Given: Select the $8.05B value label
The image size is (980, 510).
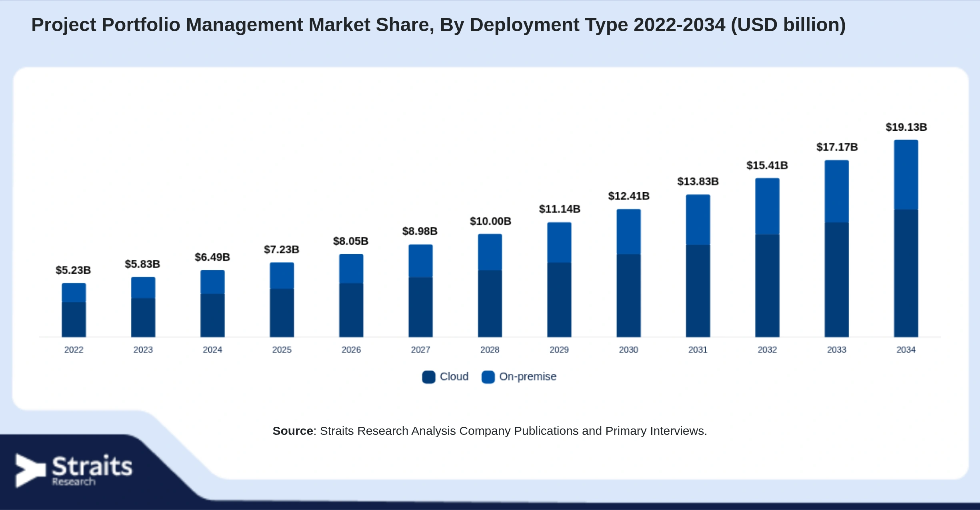Looking at the screenshot, I should (x=351, y=241).
